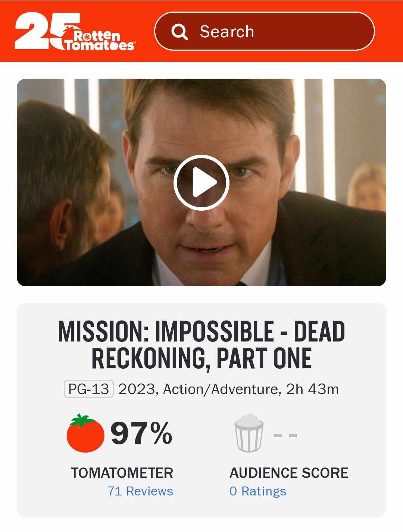Tap the PG-13 rating badge
Screen dimensions: 403x532
tap(89, 389)
